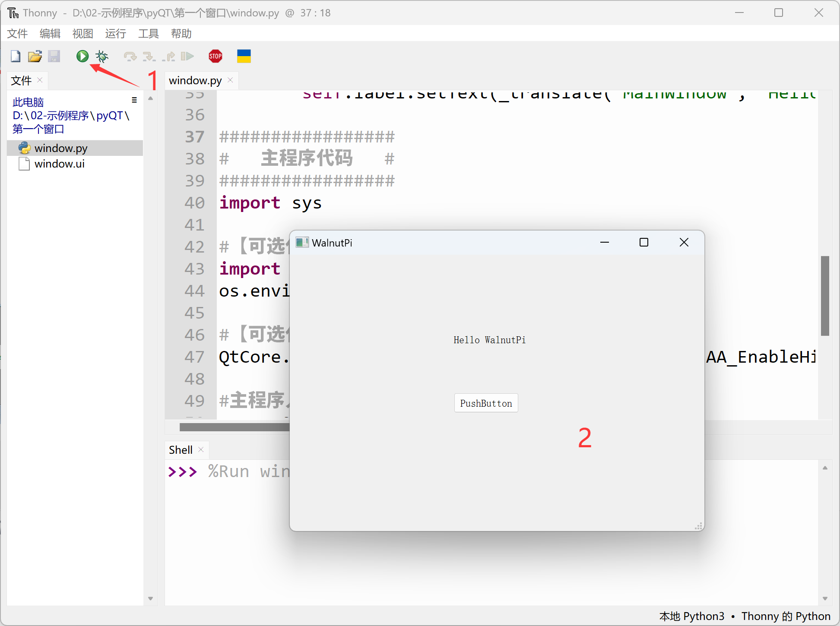840x626 pixels.
Task: Close the Shell panel tab
Action: click(x=201, y=450)
